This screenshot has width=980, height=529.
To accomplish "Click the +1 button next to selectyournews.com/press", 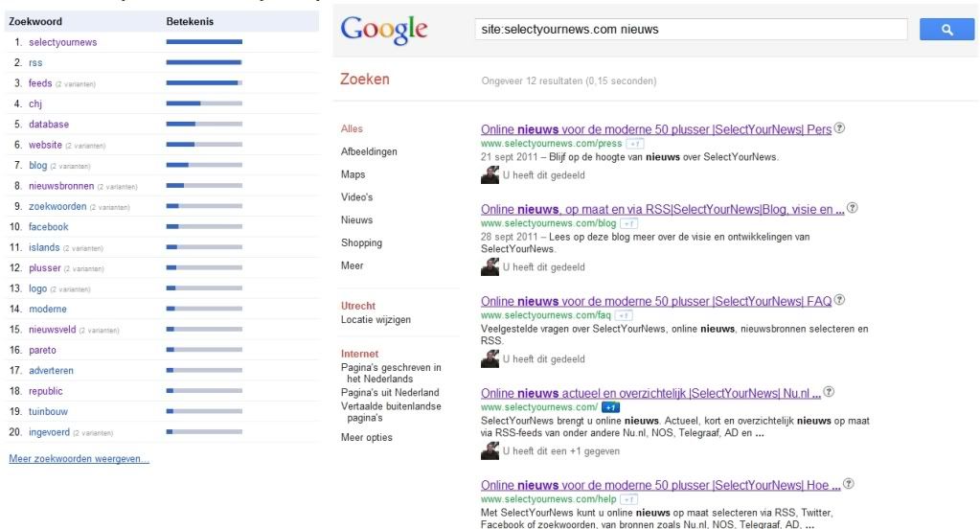I will coord(634,144).
